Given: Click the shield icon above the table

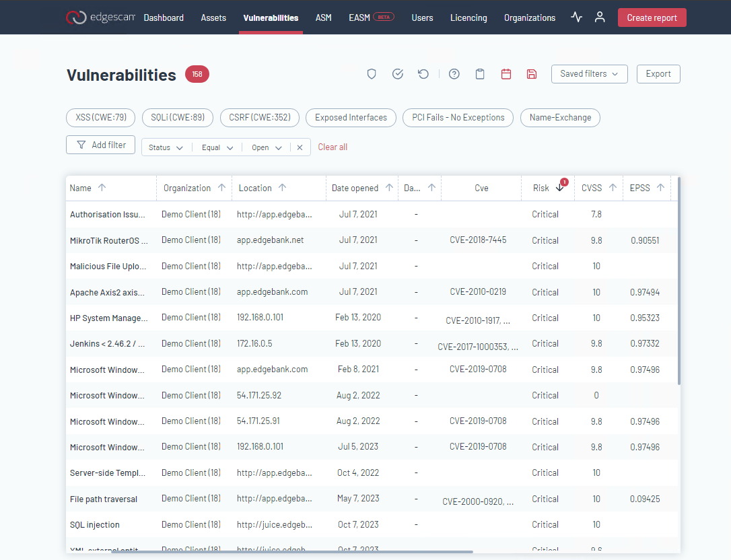Looking at the screenshot, I should 371,74.
